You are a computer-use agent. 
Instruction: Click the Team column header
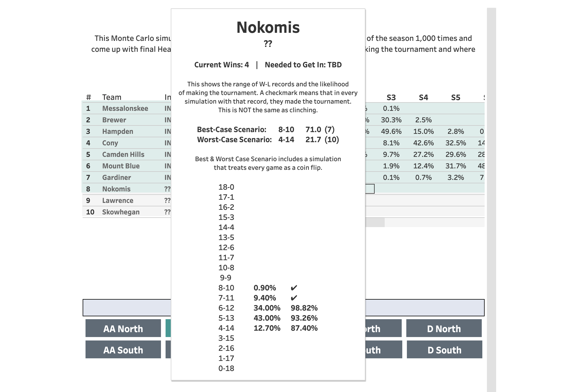coord(112,97)
